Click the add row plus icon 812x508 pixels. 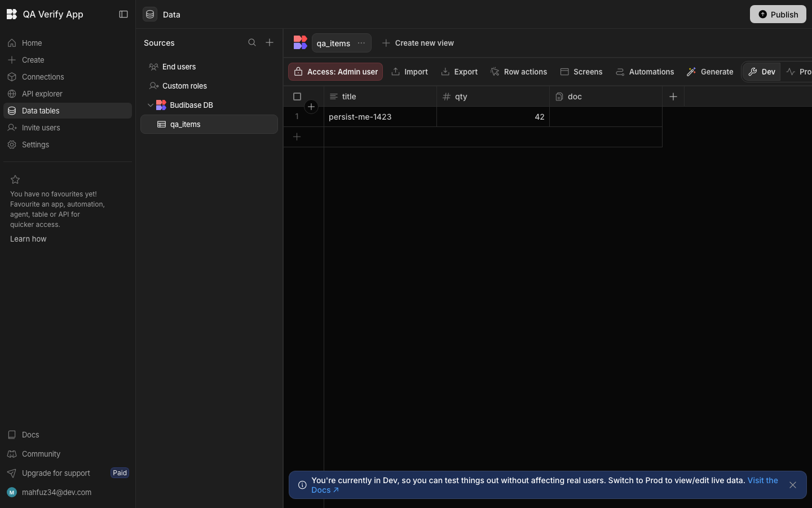[297, 137]
